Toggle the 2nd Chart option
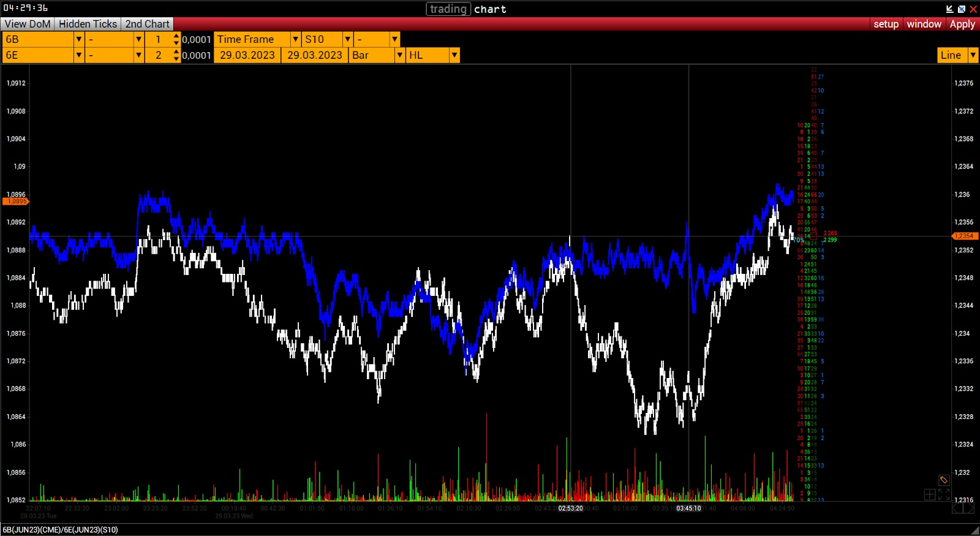The image size is (980, 536). (x=147, y=24)
